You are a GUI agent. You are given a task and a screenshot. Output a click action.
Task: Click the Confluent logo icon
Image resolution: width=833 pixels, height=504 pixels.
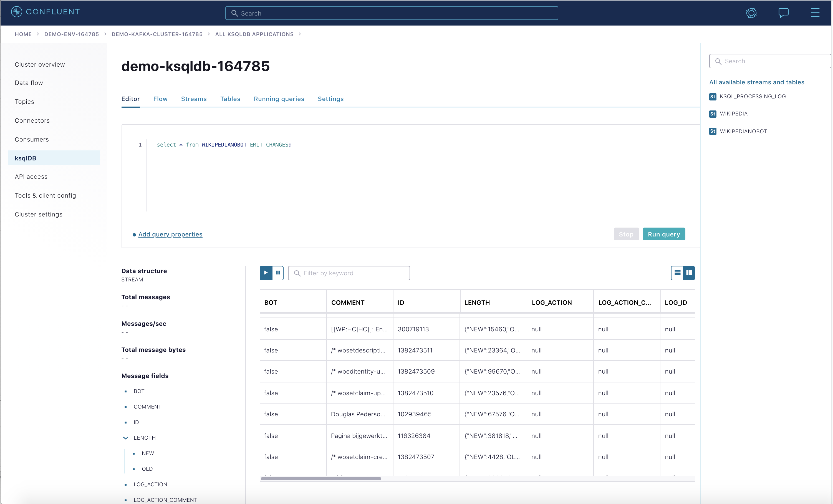coord(17,12)
